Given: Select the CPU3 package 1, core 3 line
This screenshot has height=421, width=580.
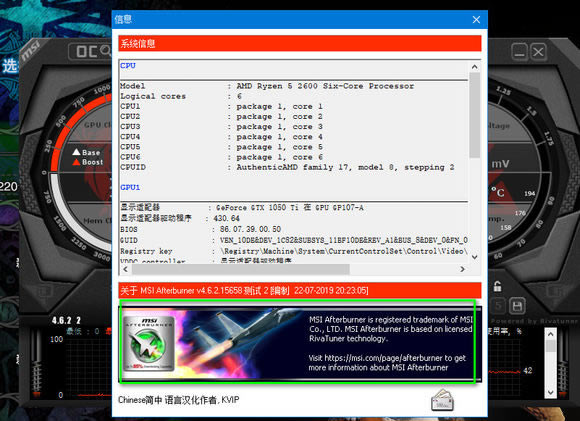Looking at the screenshot, I should point(222,127).
